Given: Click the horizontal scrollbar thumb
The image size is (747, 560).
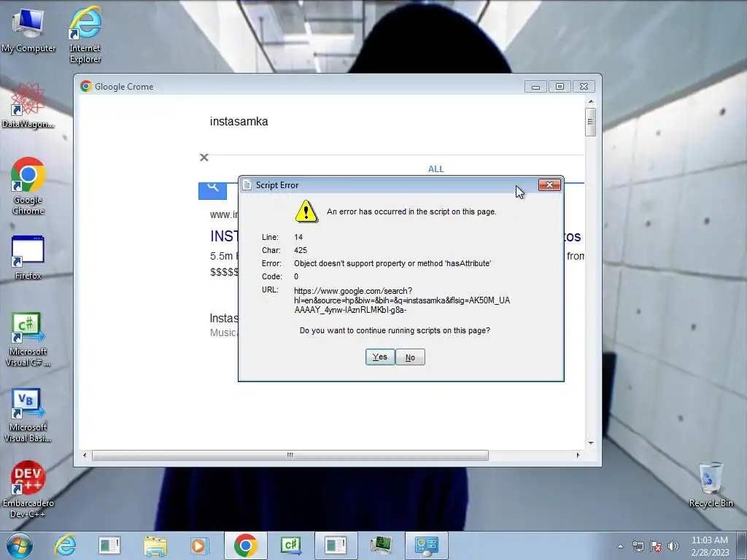Looking at the screenshot, I should [x=290, y=455].
